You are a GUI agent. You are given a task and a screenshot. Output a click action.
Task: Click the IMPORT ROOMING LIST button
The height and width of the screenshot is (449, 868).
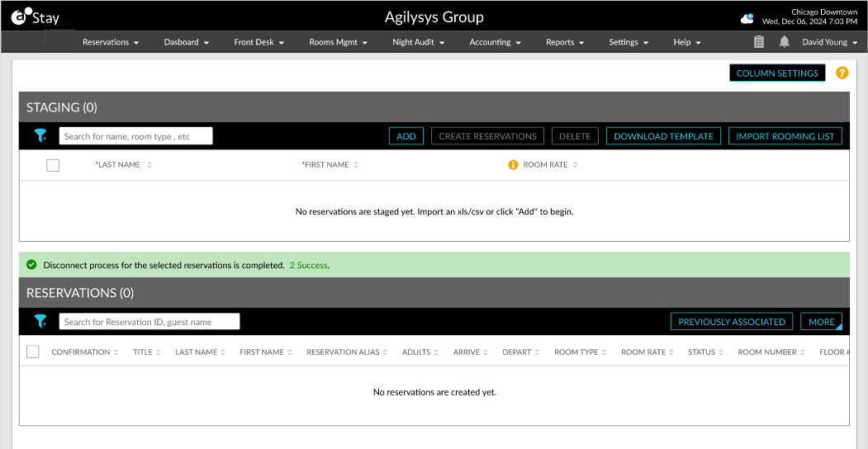tap(785, 136)
